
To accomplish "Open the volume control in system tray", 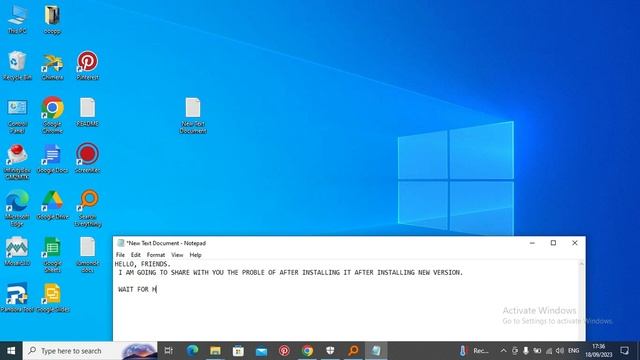I will click(560, 351).
